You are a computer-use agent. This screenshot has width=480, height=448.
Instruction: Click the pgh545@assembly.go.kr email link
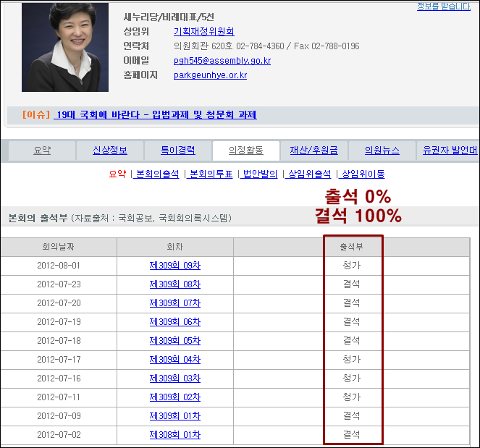(222, 61)
